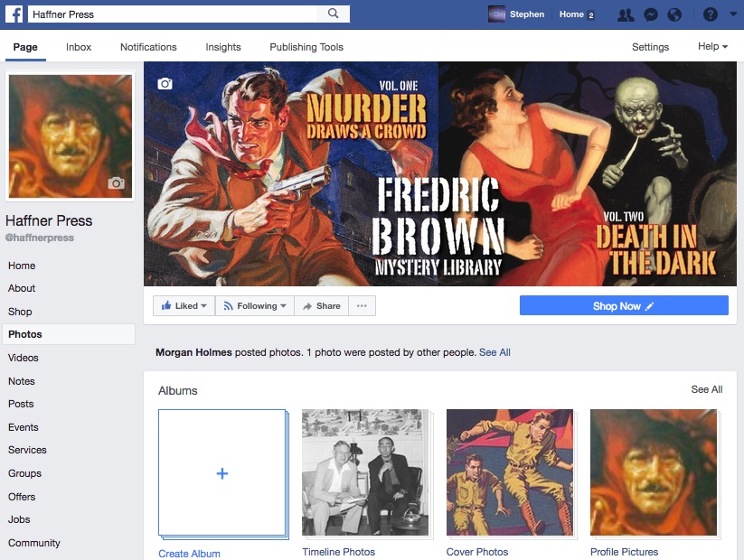Click Stephen's profile avatar in top bar
This screenshot has width=744, height=560.
click(x=496, y=14)
